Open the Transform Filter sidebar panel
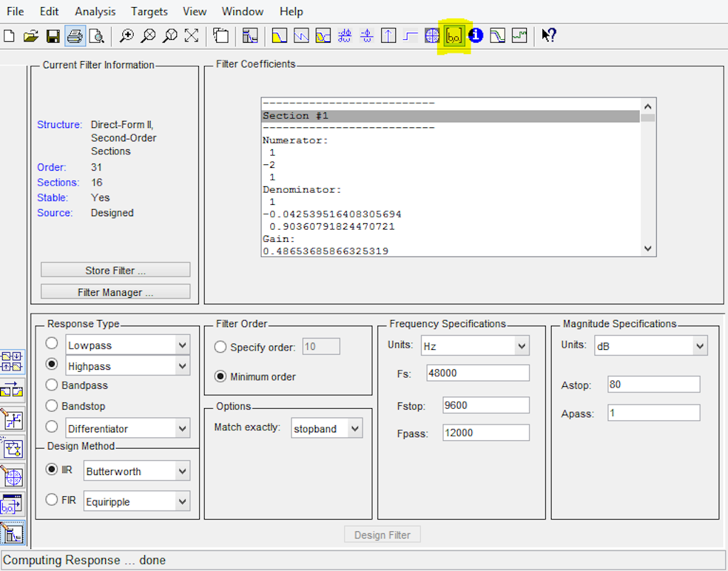 11,391
